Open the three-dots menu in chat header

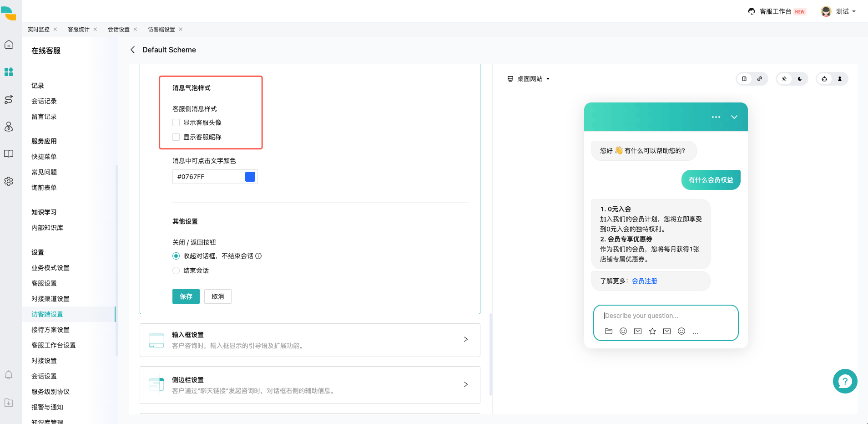pos(716,117)
